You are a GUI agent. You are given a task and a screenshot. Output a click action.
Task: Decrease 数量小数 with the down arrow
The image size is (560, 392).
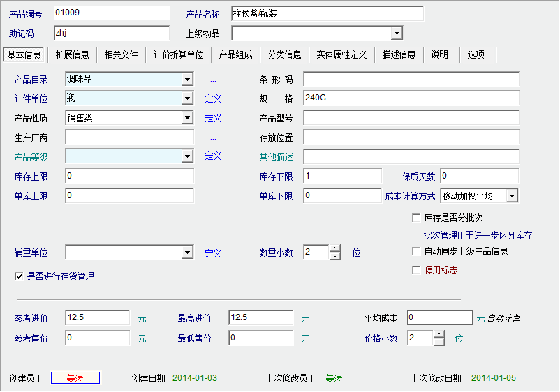click(335, 256)
